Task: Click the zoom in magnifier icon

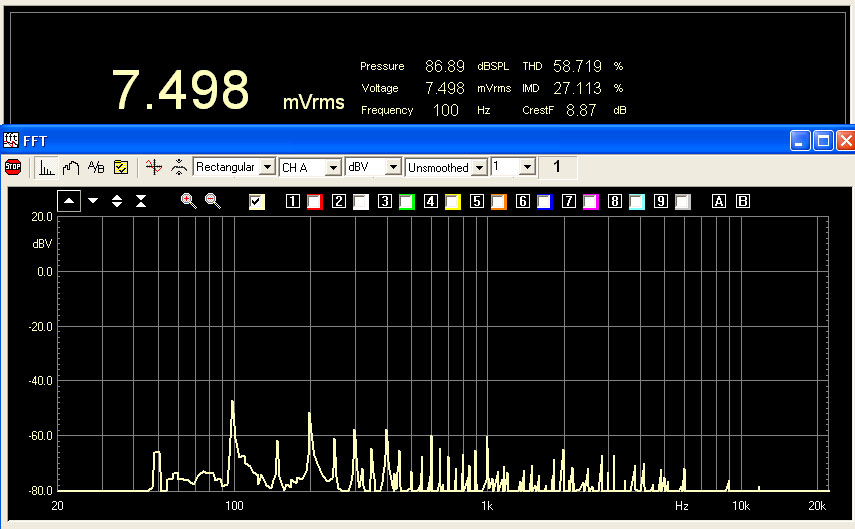Action: click(x=188, y=201)
